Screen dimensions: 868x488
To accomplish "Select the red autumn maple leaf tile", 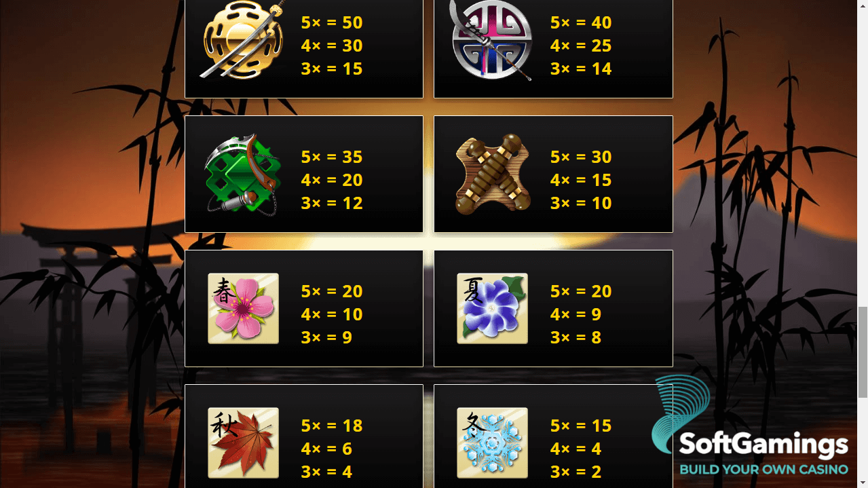I will coord(243,443).
